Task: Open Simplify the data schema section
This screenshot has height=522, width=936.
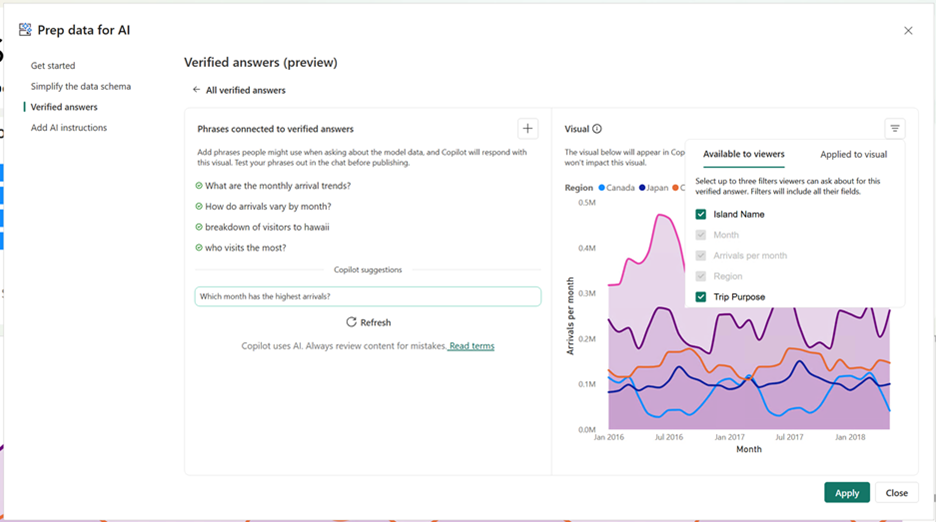Action: point(80,87)
